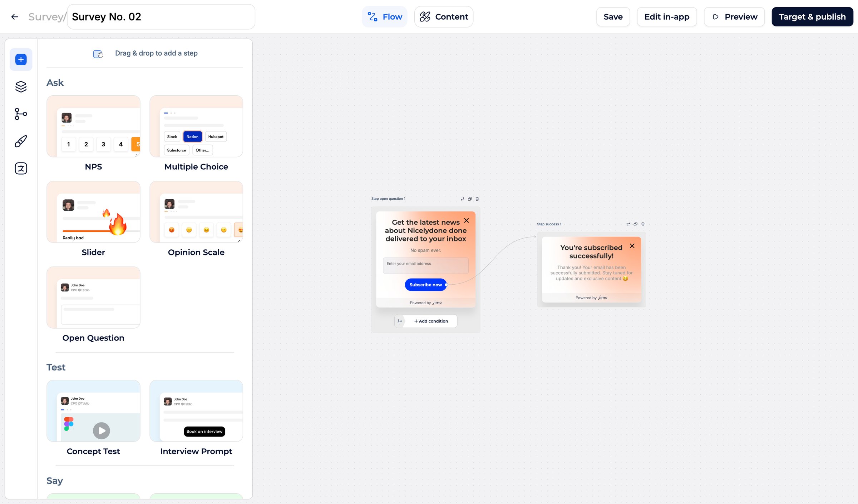858x504 pixels.
Task: Duplicate Step open question 1
Action: pyautogui.click(x=470, y=199)
